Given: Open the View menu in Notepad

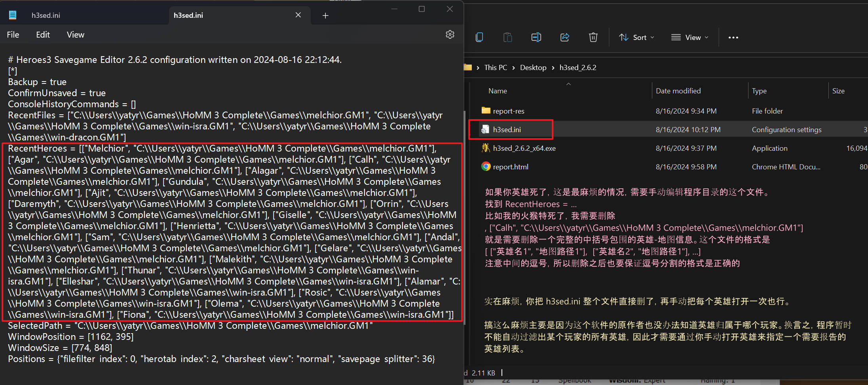Looking at the screenshot, I should tap(75, 35).
